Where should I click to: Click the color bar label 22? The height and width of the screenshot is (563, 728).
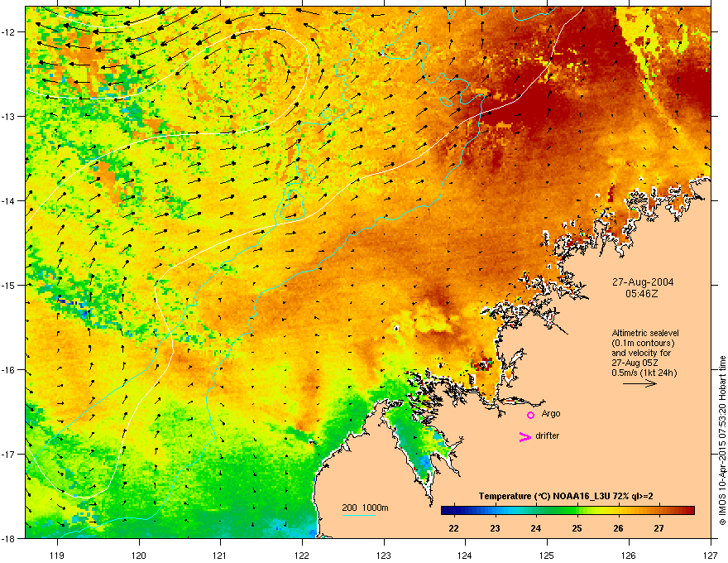453,528
